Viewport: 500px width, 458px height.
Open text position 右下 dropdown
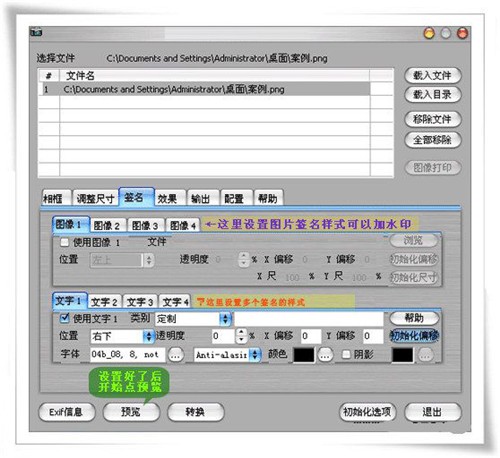122,336
